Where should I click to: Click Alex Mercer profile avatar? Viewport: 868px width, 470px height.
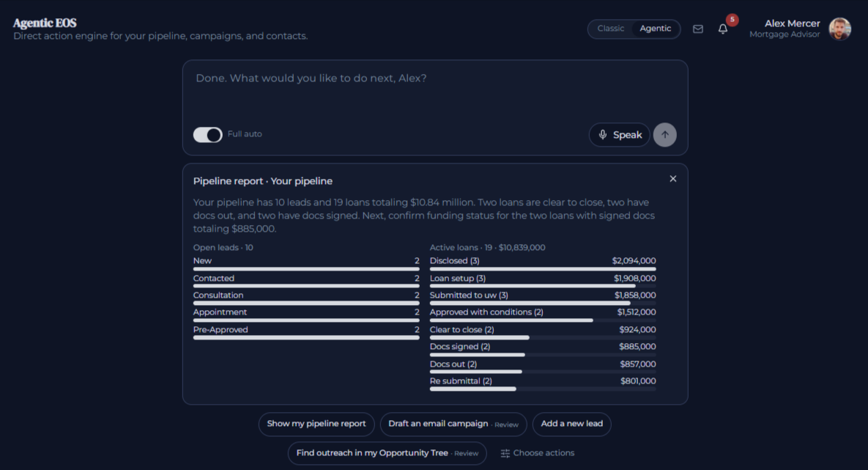coord(839,29)
